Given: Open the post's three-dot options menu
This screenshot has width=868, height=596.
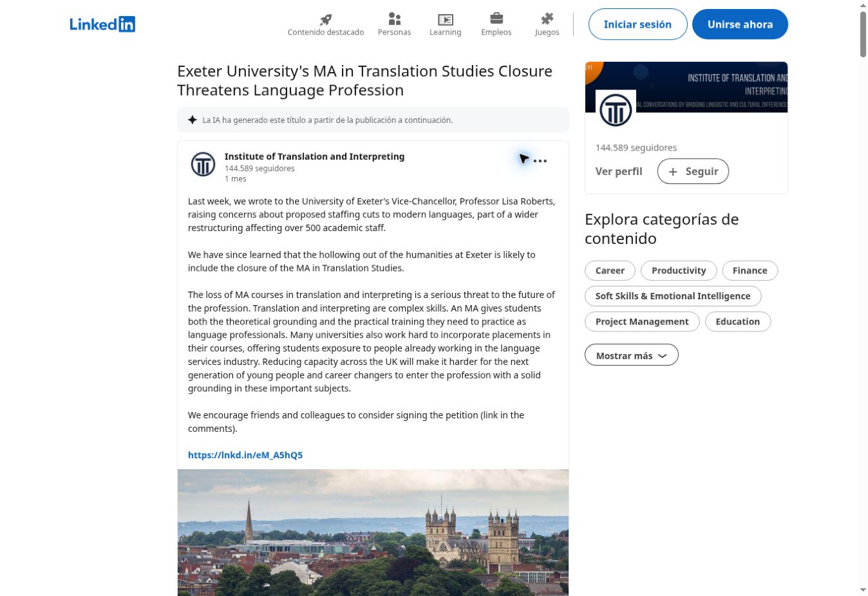Looking at the screenshot, I should coord(540,161).
